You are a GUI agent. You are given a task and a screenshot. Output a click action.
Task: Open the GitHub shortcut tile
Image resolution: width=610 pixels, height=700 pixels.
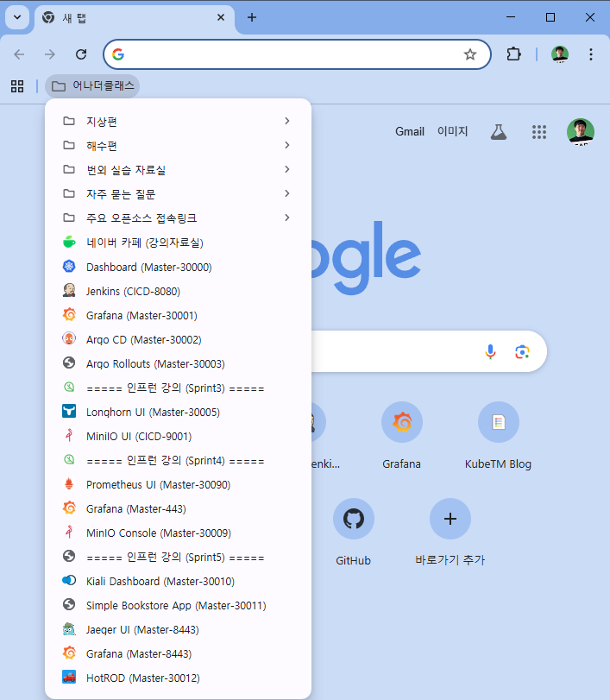click(x=353, y=533)
